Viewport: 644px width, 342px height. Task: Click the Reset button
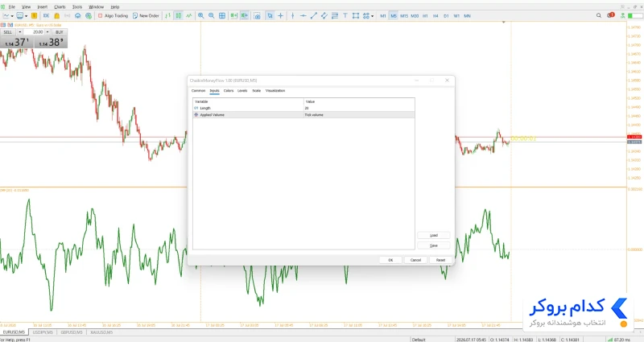tap(440, 260)
